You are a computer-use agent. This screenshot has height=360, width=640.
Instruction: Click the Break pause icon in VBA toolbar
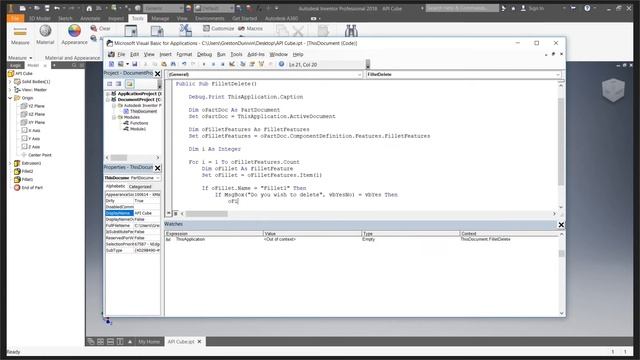coord(213,64)
